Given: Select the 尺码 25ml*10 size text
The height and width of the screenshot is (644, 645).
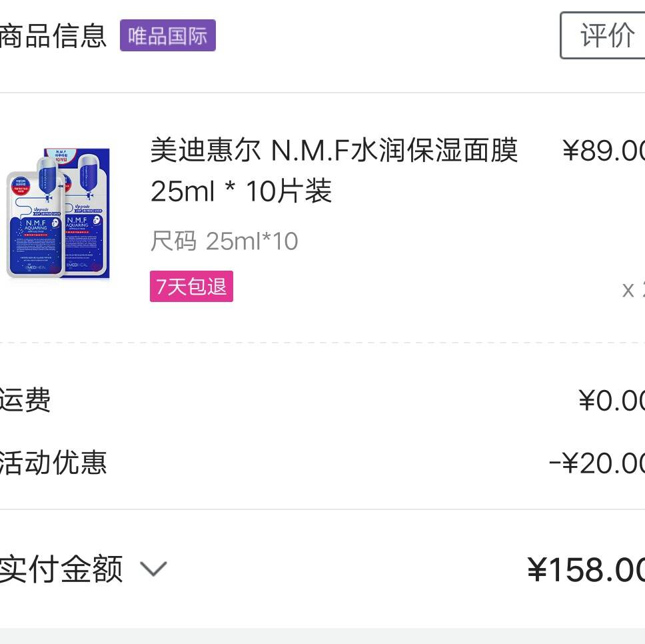Looking at the screenshot, I should tap(224, 241).
